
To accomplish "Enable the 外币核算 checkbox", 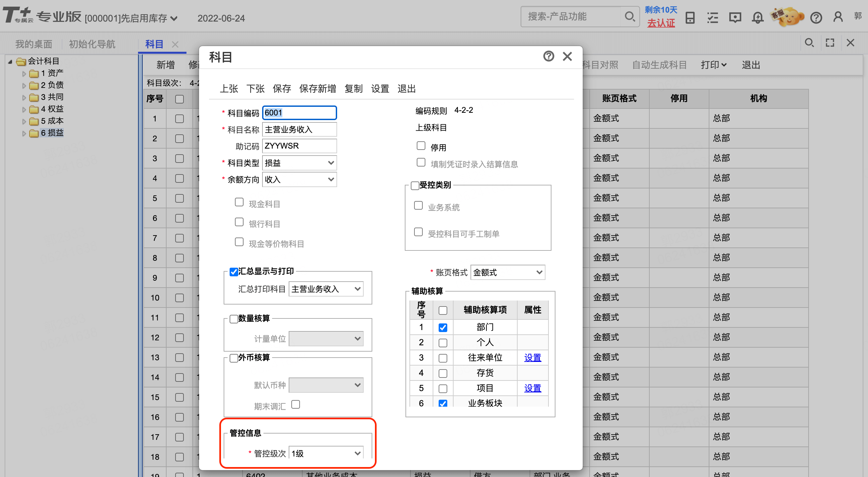I will [234, 358].
